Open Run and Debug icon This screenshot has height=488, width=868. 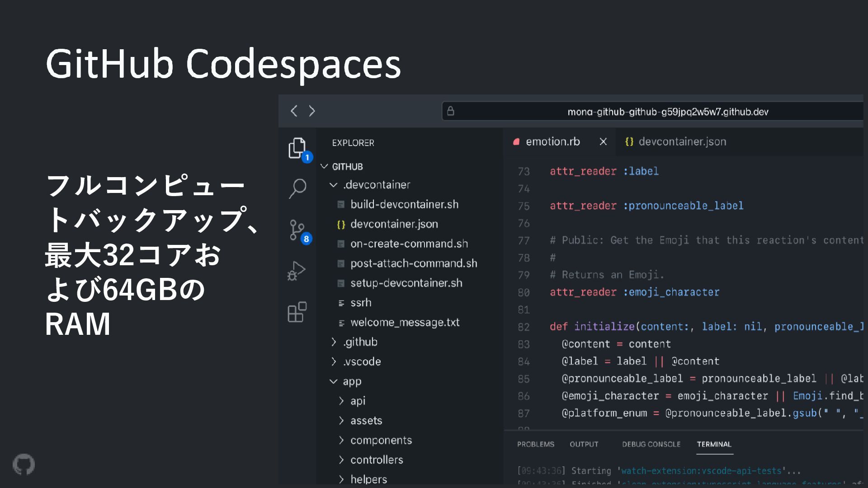click(297, 271)
